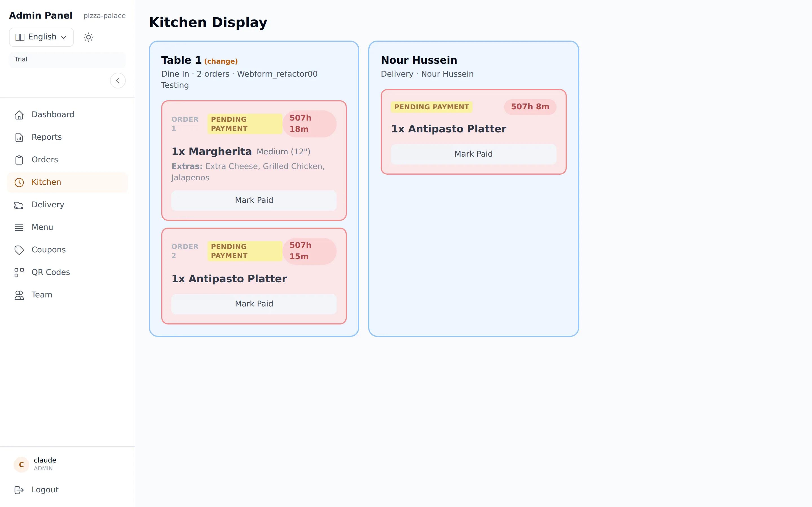
Task: Click the (change) link next to Table 1
Action: tap(221, 61)
